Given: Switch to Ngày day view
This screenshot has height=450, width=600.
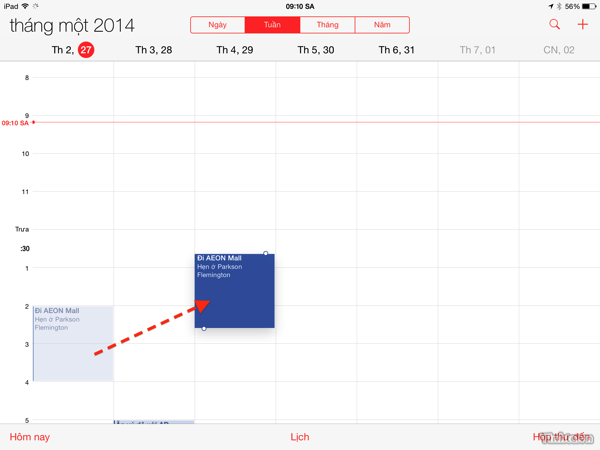Looking at the screenshot, I should (217, 25).
